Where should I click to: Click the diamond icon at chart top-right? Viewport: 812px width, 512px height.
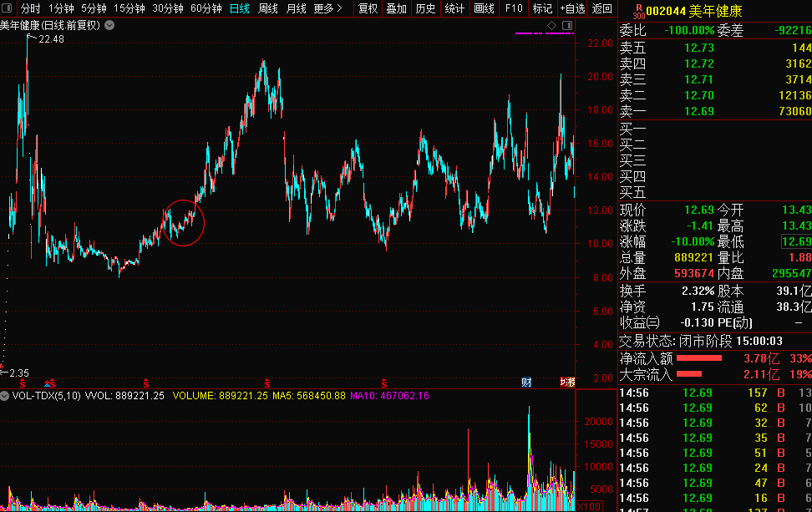pyautogui.click(x=552, y=25)
